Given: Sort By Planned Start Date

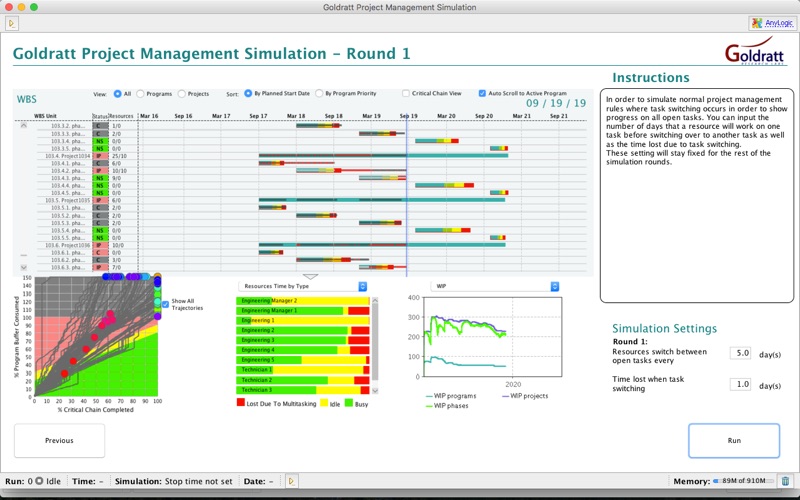Looking at the screenshot, I should (248, 93).
